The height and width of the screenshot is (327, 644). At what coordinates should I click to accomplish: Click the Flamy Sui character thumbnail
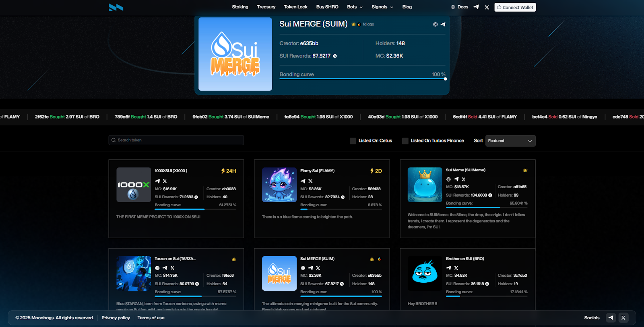coord(279,185)
